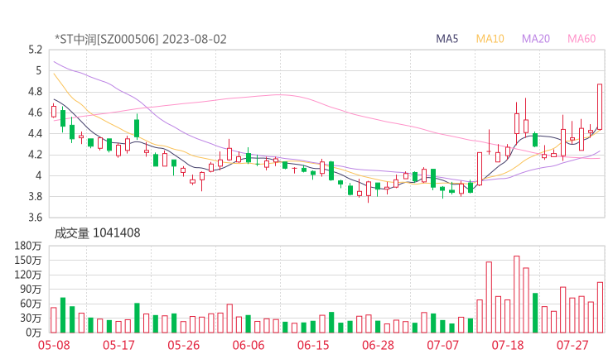Click the 07-27 date axis label

pyautogui.click(x=572, y=345)
